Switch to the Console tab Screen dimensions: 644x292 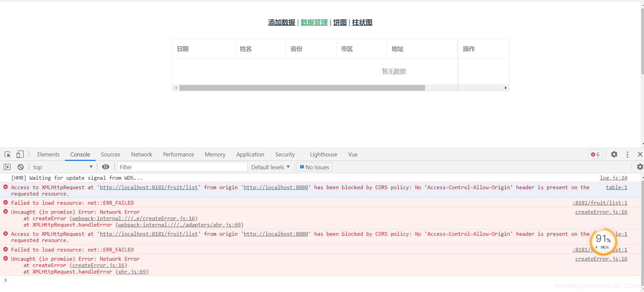80,154
